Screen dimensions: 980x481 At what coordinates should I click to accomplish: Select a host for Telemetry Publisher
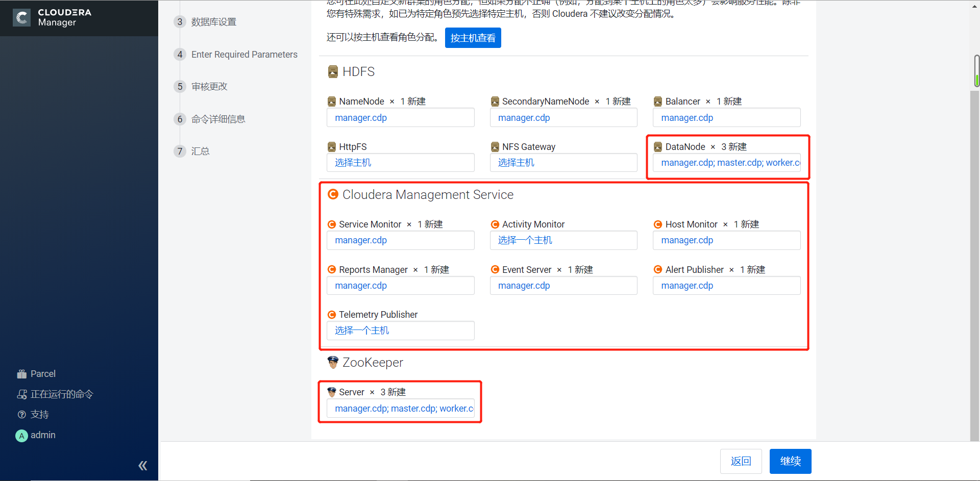[400, 330]
